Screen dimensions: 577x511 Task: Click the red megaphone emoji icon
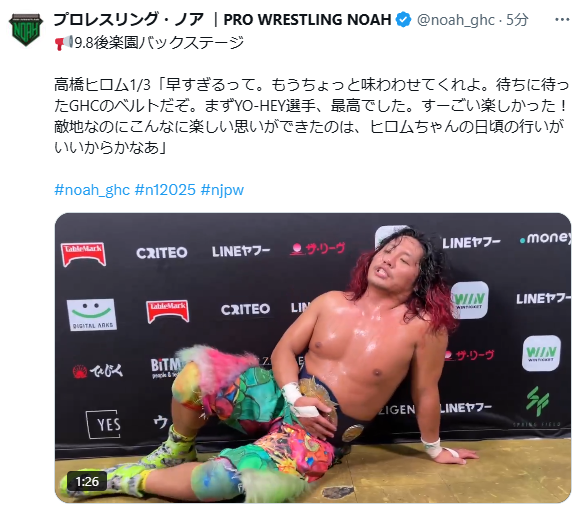[x=63, y=43]
